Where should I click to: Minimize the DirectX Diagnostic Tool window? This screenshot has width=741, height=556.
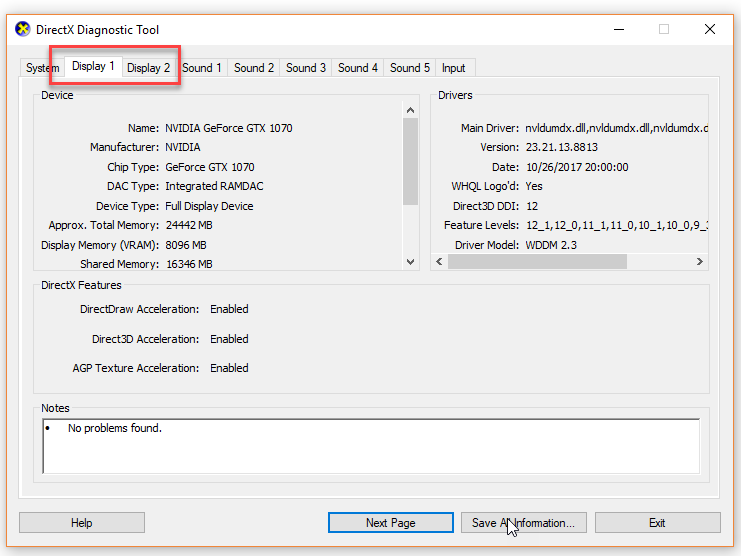(x=619, y=29)
